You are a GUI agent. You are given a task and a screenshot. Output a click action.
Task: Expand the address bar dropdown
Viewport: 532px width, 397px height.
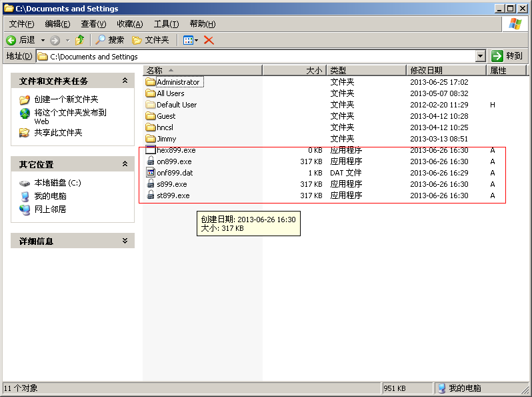(x=481, y=56)
